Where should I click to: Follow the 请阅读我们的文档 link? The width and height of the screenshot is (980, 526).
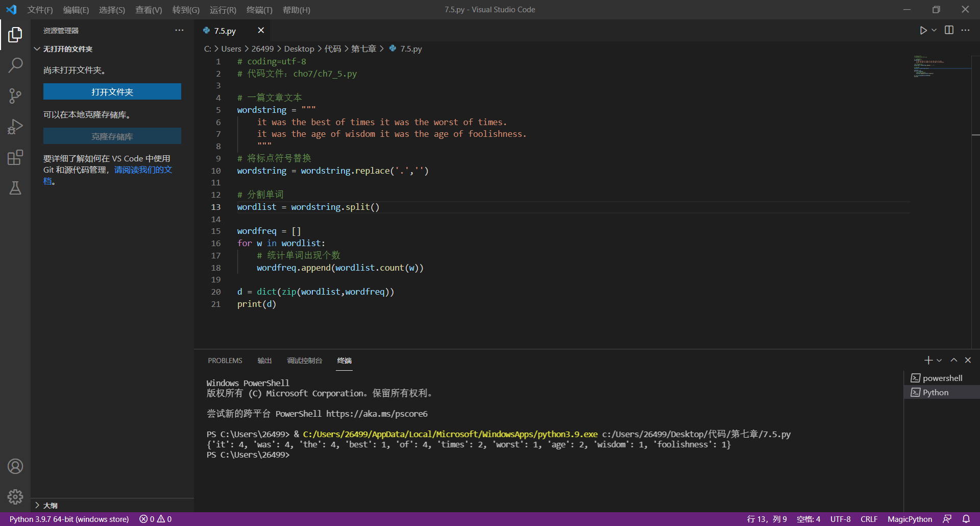[143, 170]
